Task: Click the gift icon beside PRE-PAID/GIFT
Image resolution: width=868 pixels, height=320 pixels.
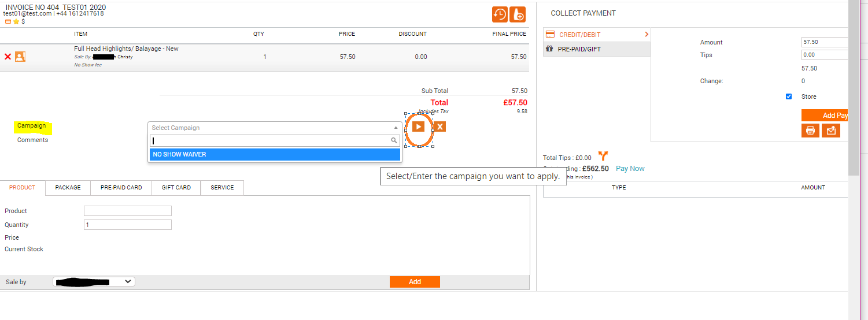Action: [550, 49]
